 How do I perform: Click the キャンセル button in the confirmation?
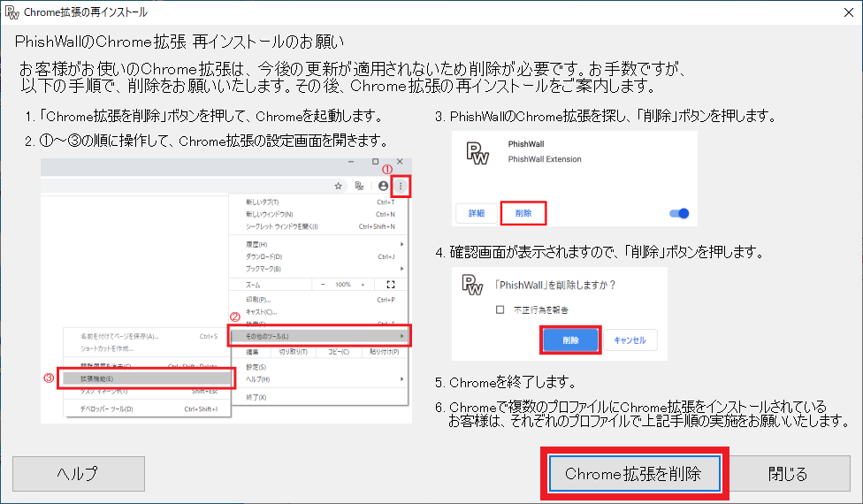[630, 340]
